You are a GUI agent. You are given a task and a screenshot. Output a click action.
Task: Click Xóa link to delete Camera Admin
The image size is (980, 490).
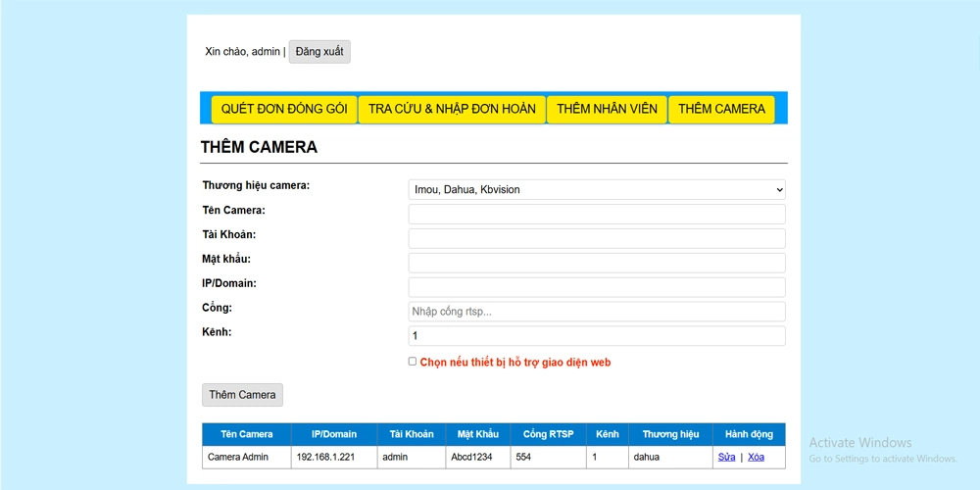[x=756, y=458]
